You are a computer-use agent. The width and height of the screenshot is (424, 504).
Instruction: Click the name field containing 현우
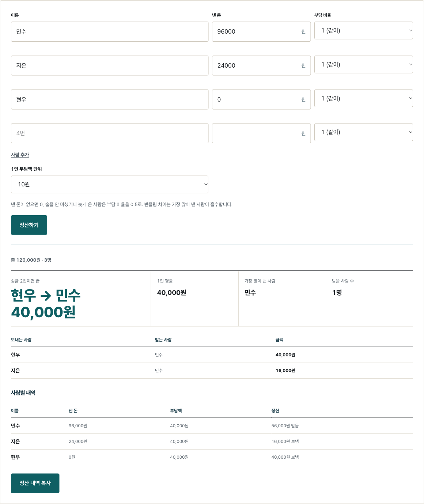[110, 99]
